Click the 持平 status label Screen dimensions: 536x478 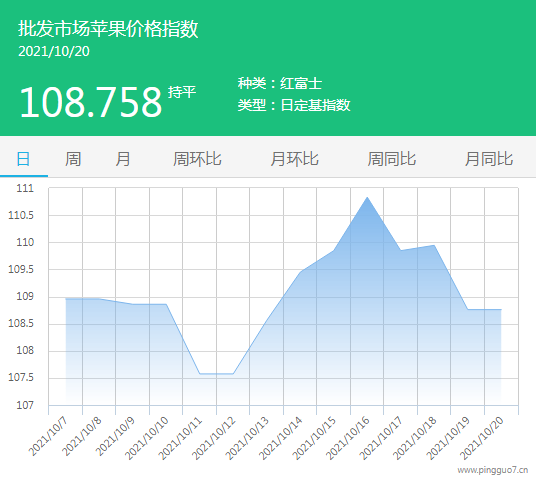point(182,92)
